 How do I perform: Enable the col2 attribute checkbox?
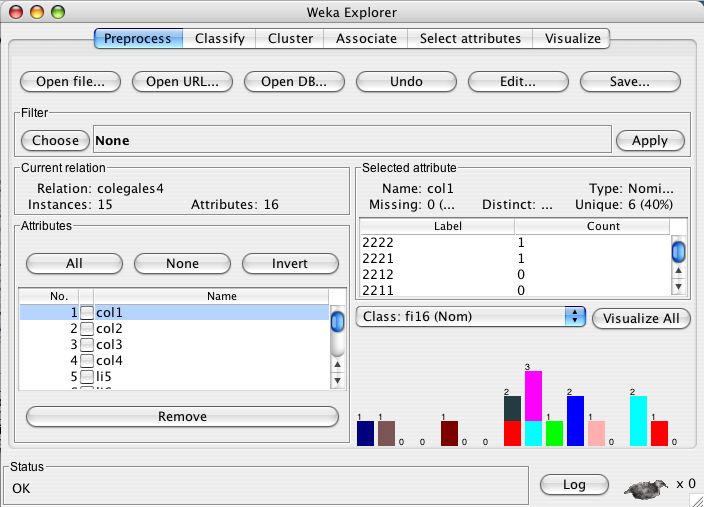tap(87, 329)
